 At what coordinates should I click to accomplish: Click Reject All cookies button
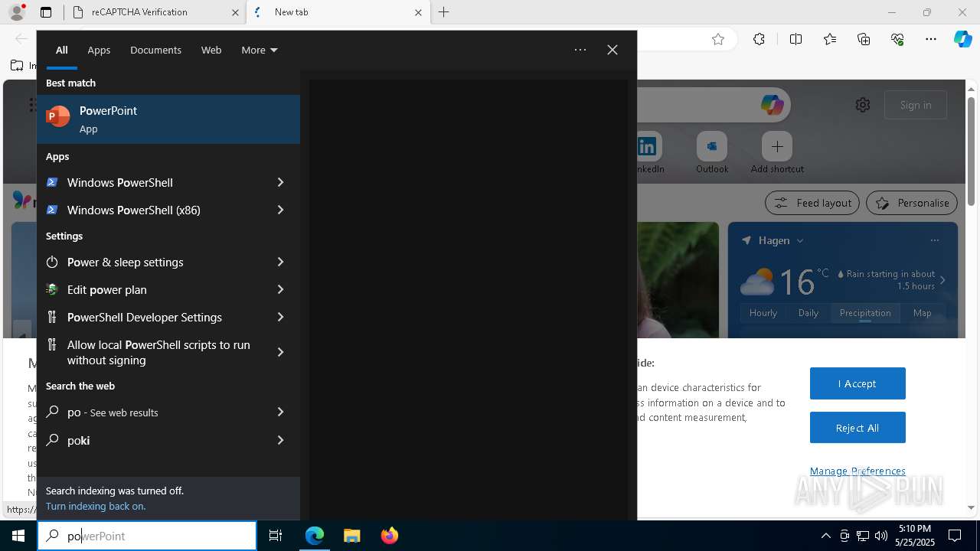pyautogui.click(x=857, y=428)
